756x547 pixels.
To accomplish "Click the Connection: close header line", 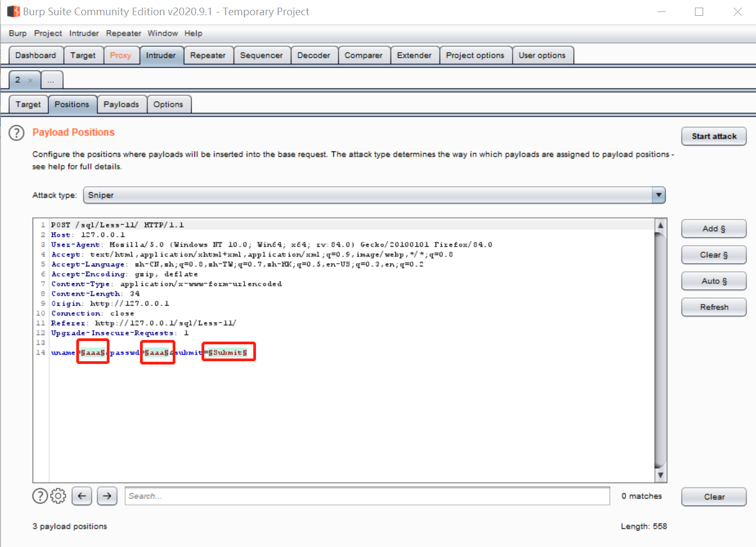I will [93, 313].
